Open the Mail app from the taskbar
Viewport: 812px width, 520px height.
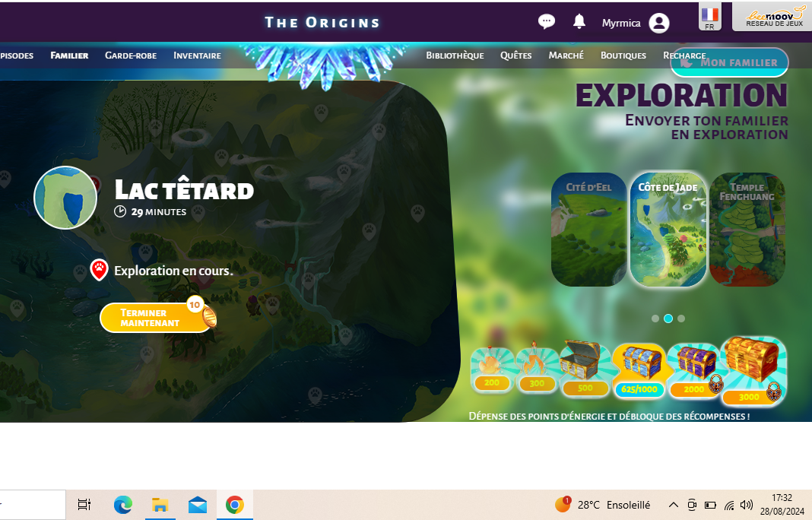point(198,505)
